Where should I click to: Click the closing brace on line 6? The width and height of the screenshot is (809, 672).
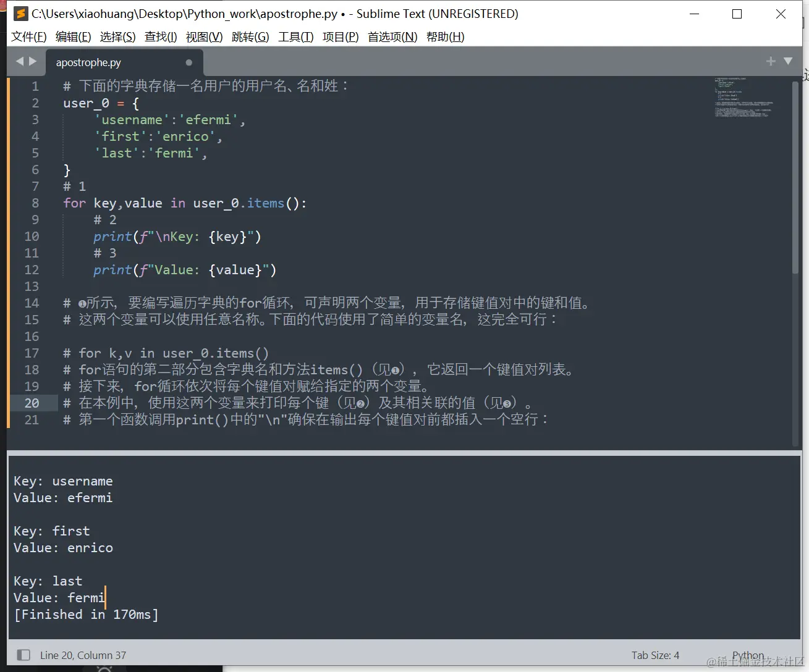(x=67, y=170)
